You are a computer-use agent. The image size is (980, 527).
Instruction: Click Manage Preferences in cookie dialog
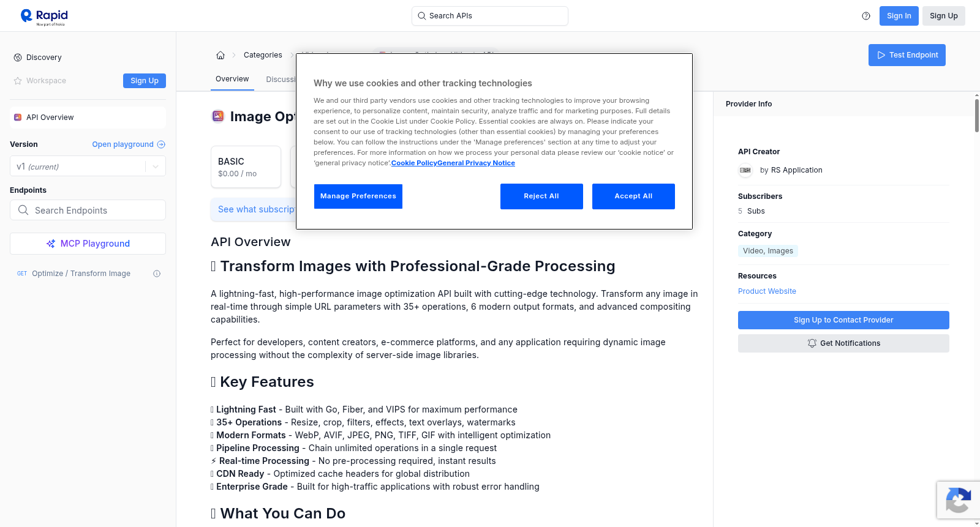point(358,196)
